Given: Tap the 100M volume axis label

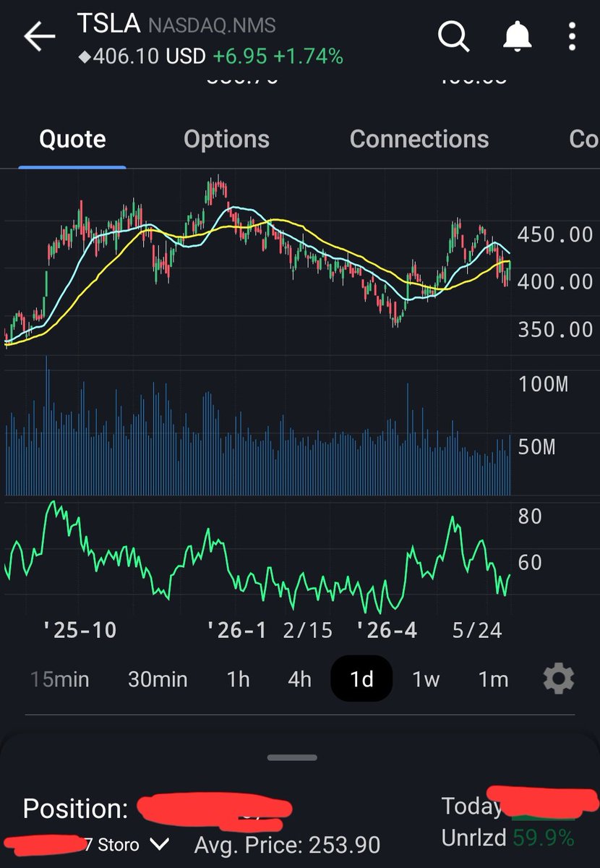Looking at the screenshot, I should click(x=544, y=384).
